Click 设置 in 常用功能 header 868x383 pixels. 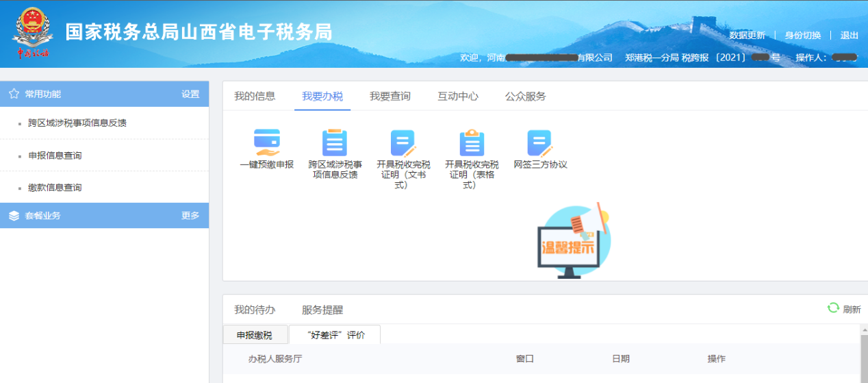click(x=190, y=94)
